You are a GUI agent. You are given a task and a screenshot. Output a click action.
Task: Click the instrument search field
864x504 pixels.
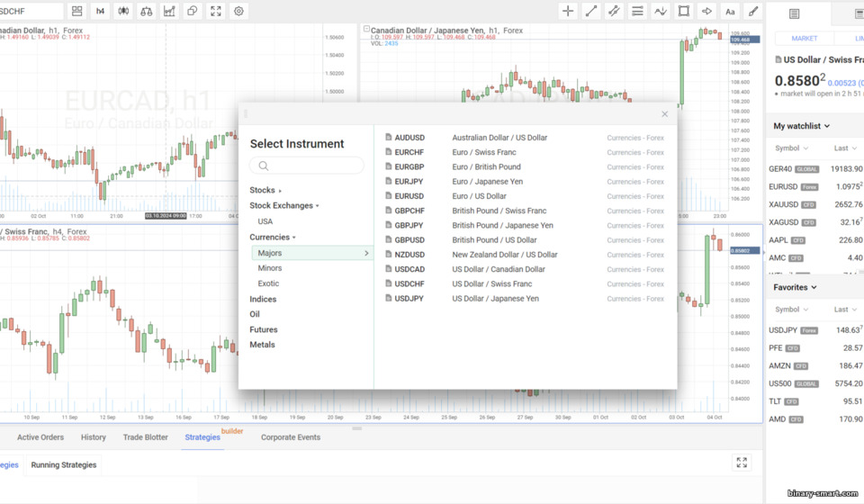(x=306, y=166)
